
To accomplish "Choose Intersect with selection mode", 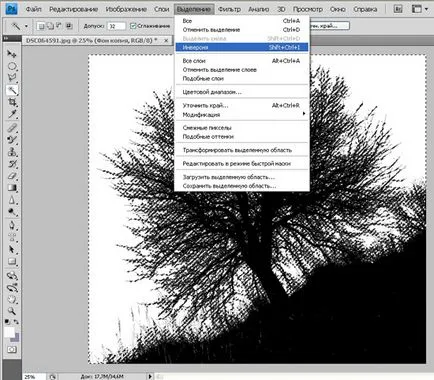I will click(69, 26).
